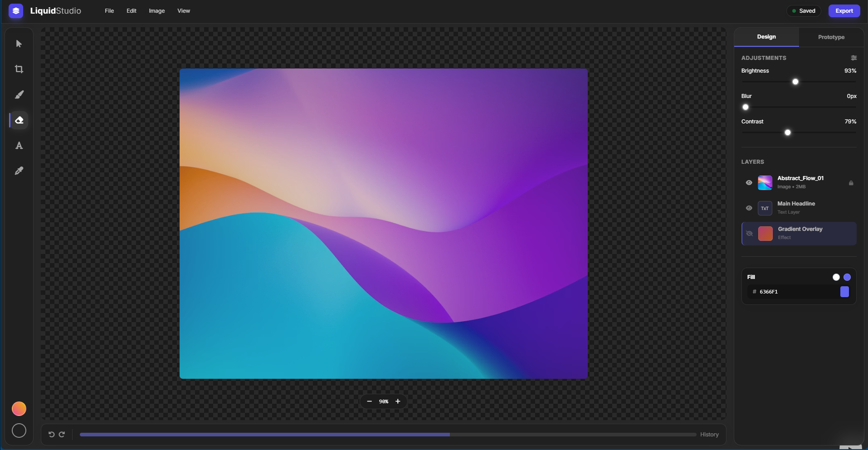Open the adjustments filter options icon
Image resolution: width=868 pixels, height=450 pixels.
(854, 58)
